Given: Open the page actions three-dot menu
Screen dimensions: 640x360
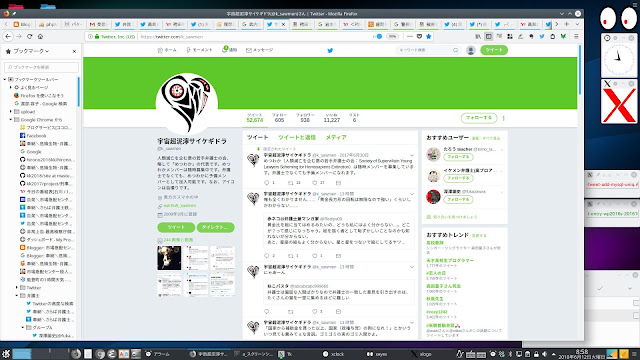Looking at the screenshot, I should tap(410, 36).
